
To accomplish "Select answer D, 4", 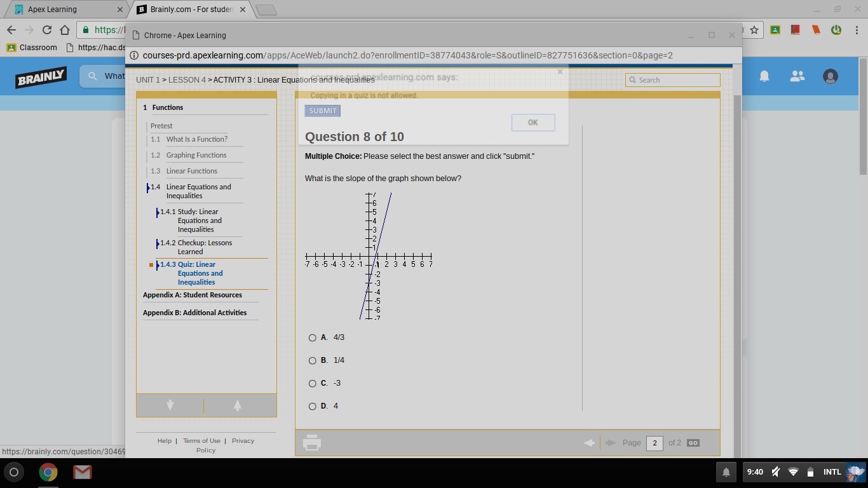I will coord(312,406).
